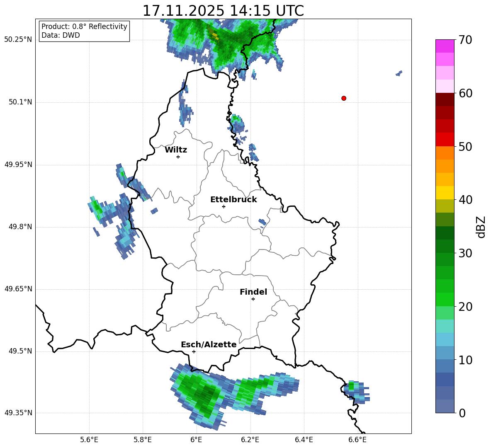This screenshot has height=448, width=491.
Task: Click the "Wiltz" city label
Action: (176, 150)
